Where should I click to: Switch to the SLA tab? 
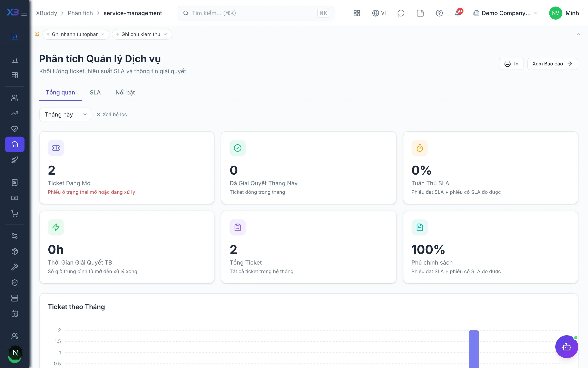[x=95, y=92]
